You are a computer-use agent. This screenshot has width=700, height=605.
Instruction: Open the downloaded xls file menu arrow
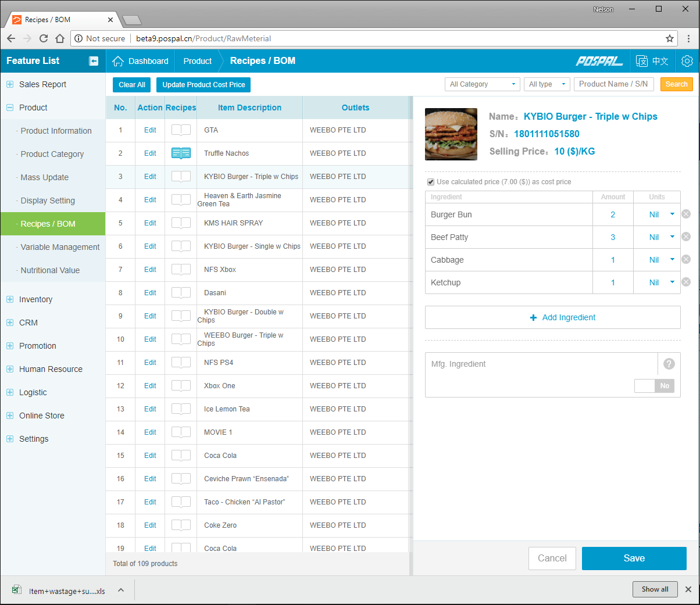(x=121, y=590)
